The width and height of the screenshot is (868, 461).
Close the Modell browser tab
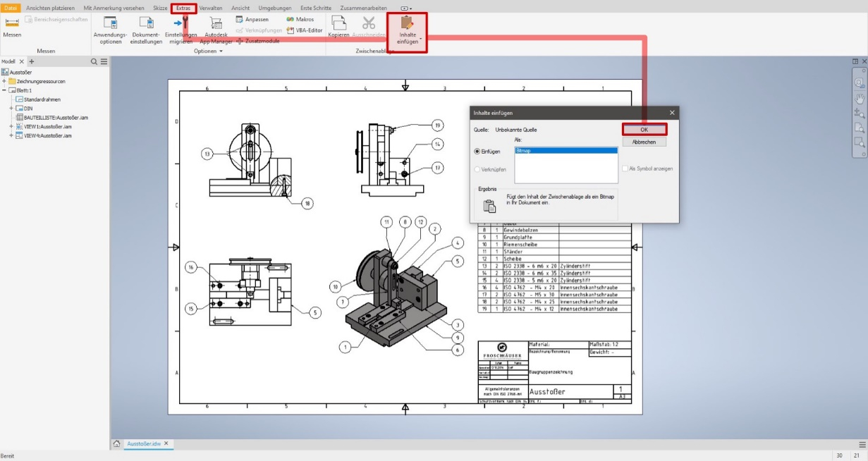(22, 62)
